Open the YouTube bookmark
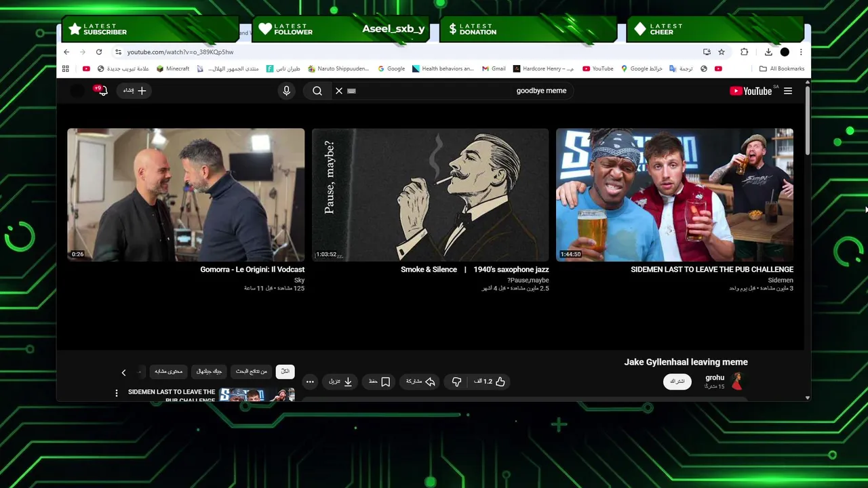The image size is (868, 488). point(597,68)
